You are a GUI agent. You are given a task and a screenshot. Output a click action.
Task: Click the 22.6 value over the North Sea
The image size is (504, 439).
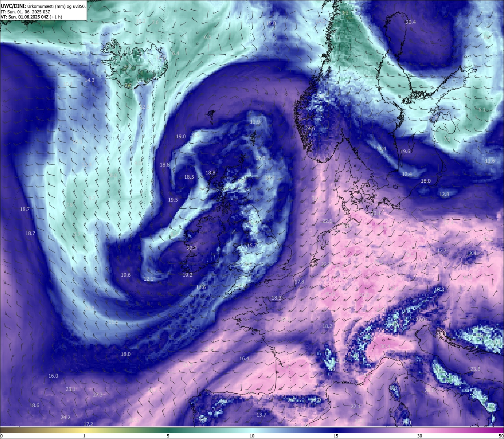327,222
